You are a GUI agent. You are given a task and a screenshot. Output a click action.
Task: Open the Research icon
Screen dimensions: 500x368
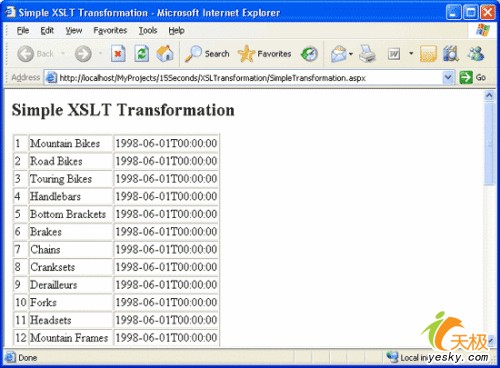[x=451, y=54]
